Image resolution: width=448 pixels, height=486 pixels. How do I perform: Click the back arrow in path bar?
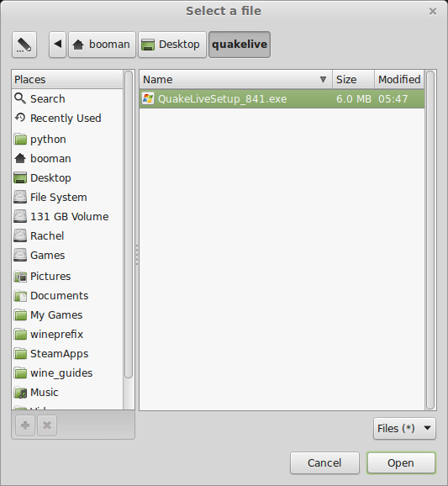[58, 45]
